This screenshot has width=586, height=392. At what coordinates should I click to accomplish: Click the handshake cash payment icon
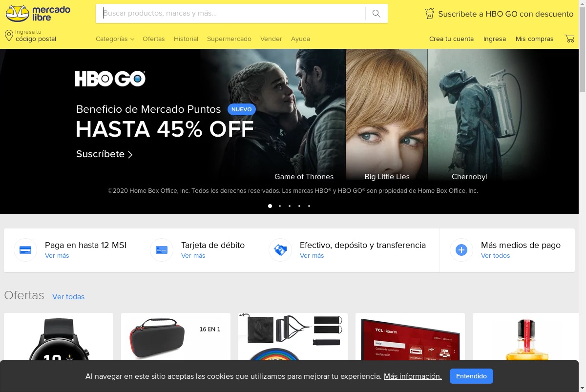[280, 250]
